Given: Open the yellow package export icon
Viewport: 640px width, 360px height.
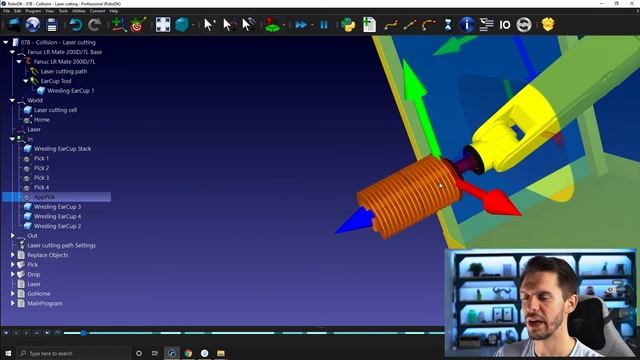Looking at the screenshot, I should point(548,25).
